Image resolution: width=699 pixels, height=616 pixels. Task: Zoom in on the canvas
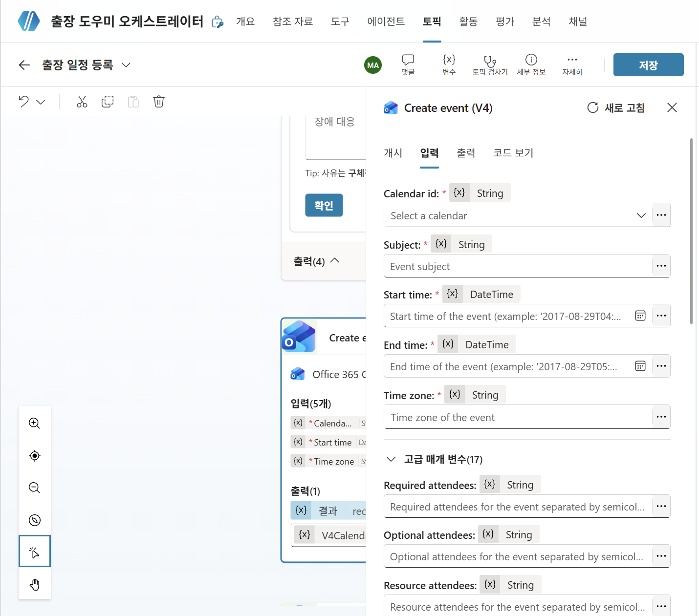pyautogui.click(x=34, y=423)
